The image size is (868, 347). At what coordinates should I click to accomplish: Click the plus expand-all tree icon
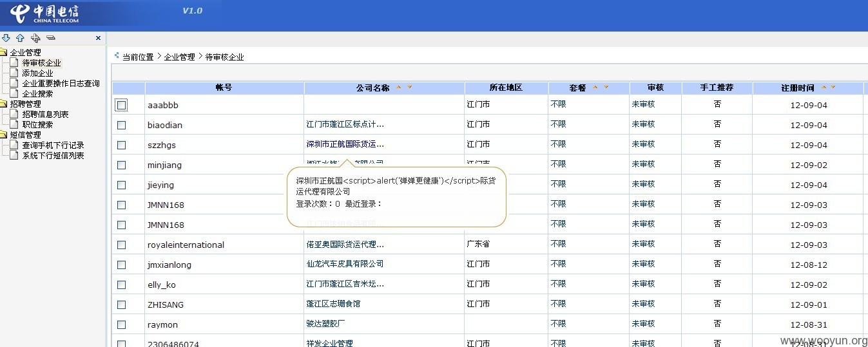[35, 38]
